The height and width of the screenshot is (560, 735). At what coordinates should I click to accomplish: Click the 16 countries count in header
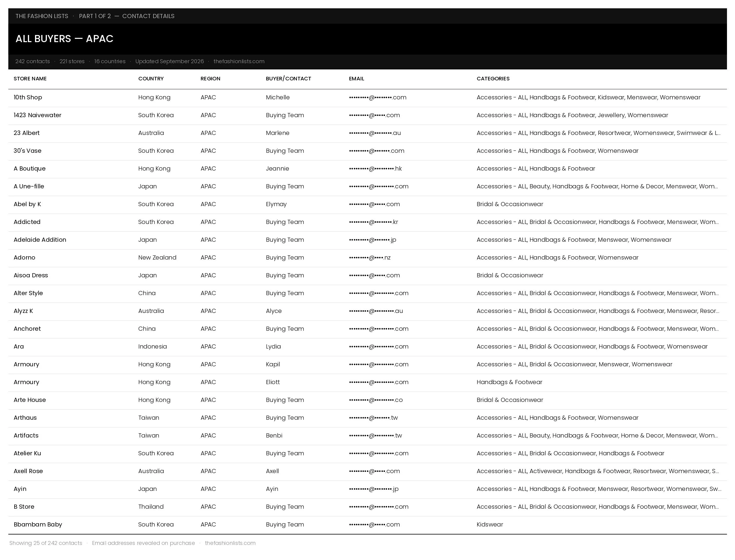[x=110, y=61]
